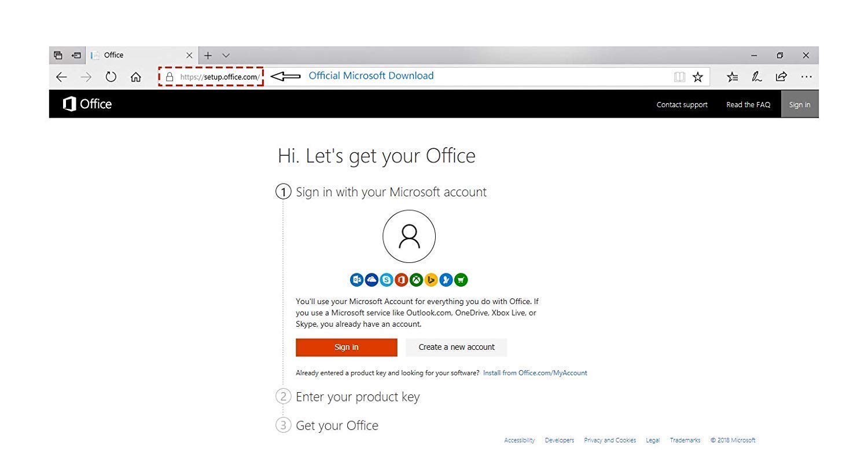This screenshot has height=457, width=868.
Task: Select the Office browser tab
Action: click(142, 55)
